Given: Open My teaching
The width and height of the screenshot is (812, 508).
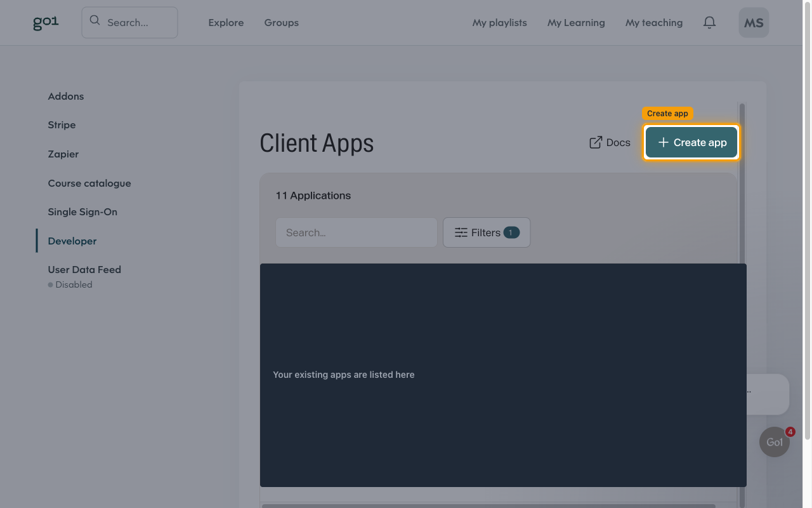Looking at the screenshot, I should pos(654,23).
